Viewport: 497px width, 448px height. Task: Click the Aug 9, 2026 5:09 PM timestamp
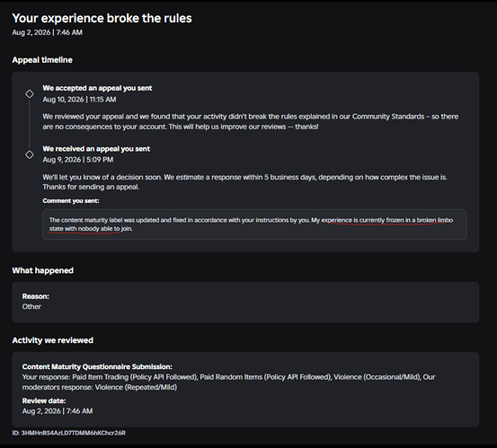78,160
